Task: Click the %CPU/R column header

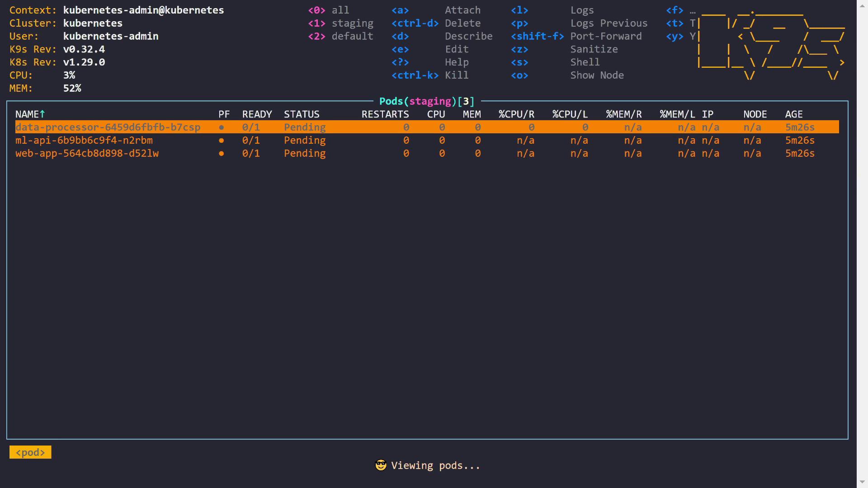Action: coord(516,114)
